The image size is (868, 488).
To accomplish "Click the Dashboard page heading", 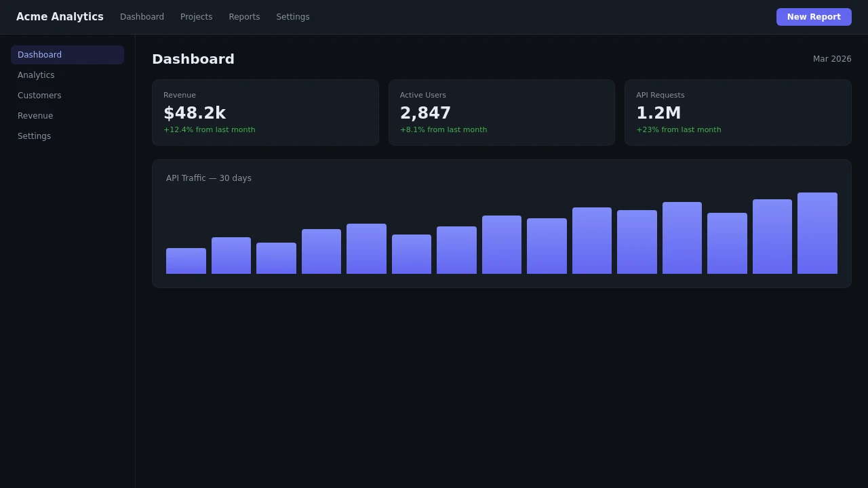I will coord(193,59).
